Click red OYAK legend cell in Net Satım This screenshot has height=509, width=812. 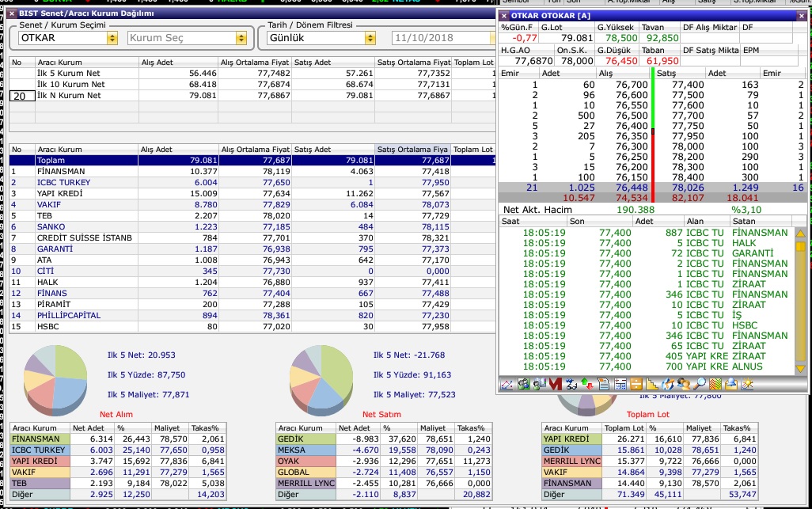pyautogui.click(x=306, y=462)
